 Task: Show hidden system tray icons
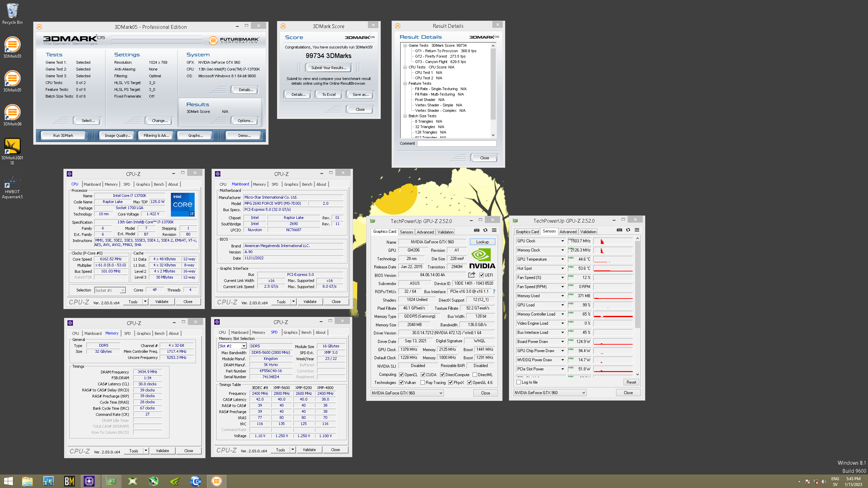click(800, 482)
